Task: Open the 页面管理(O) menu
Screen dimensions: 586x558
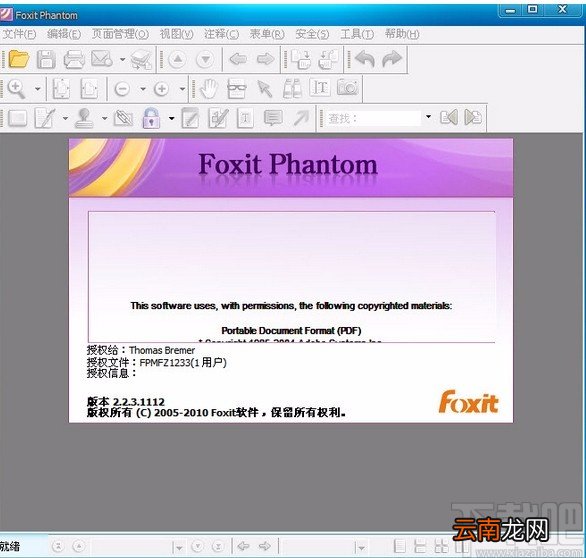Action: [120, 34]
